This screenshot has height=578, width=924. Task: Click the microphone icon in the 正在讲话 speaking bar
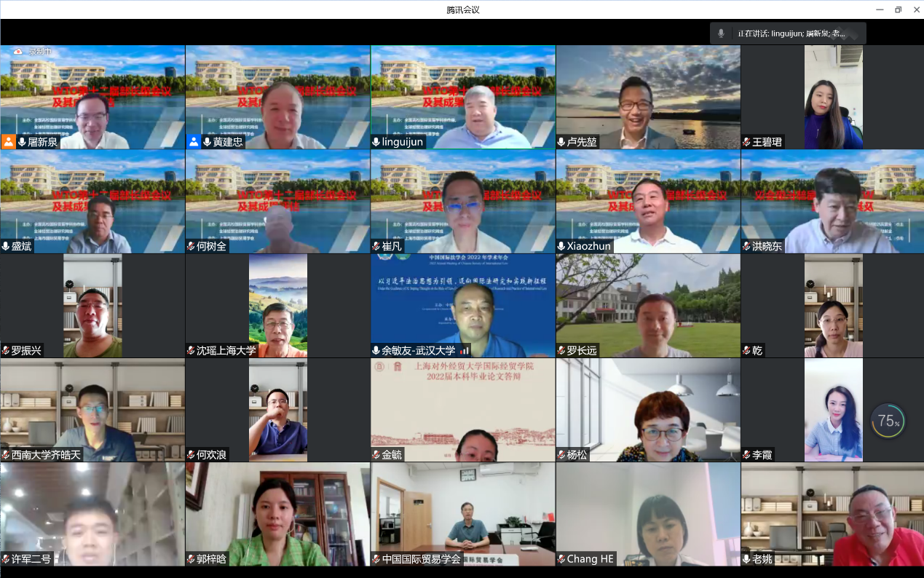pyautogui.click(x=721, y=33)
